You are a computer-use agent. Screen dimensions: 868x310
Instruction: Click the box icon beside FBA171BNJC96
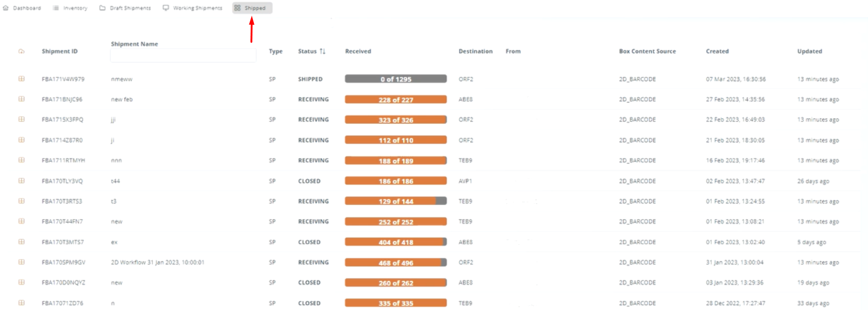(21, 99)
